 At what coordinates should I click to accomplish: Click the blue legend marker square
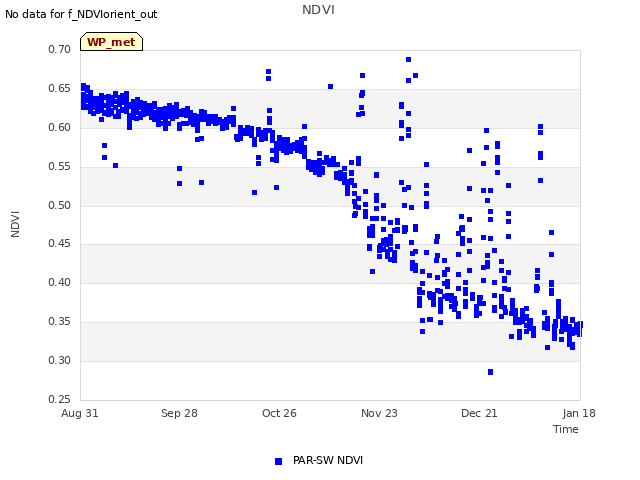tap(278, 461)
